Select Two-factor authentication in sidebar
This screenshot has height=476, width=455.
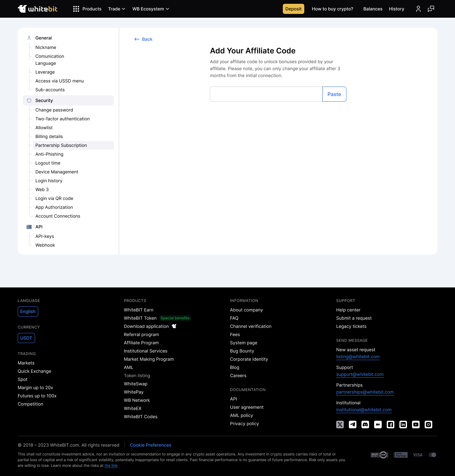tap(63, 119)
